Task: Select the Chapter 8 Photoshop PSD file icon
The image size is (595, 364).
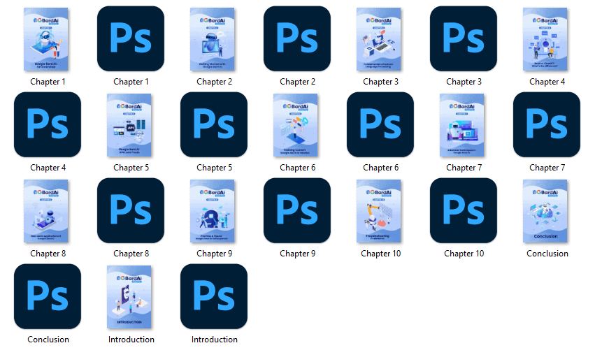Action: (x=131, y=210)
